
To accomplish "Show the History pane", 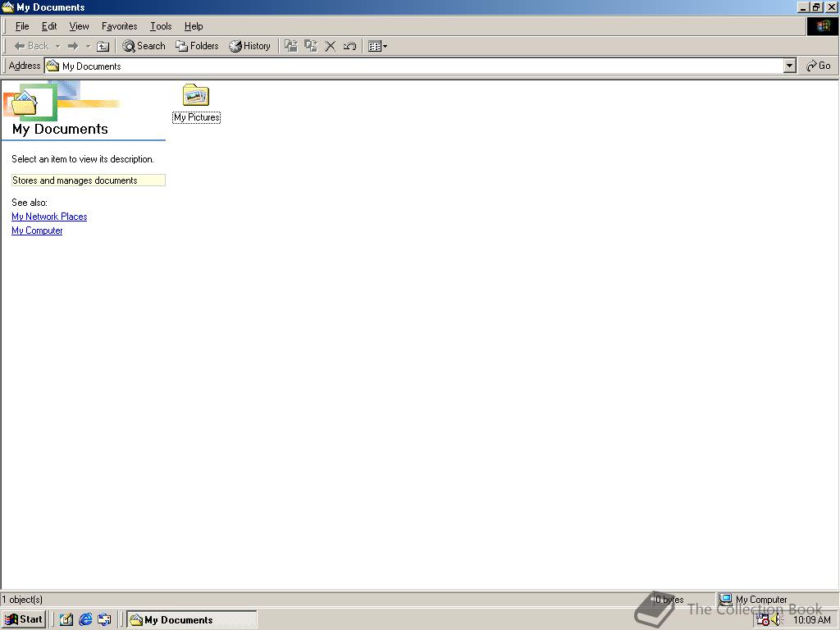I will click(x=249, y=46).
